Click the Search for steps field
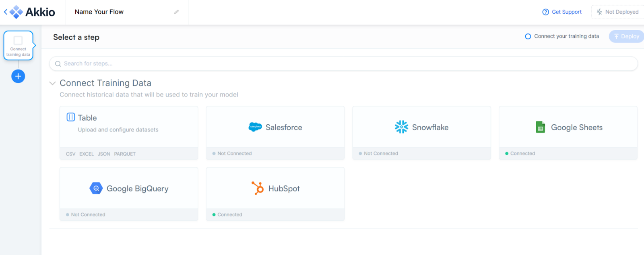This screenshot has height=255, width=644. (x=343, y=64)
